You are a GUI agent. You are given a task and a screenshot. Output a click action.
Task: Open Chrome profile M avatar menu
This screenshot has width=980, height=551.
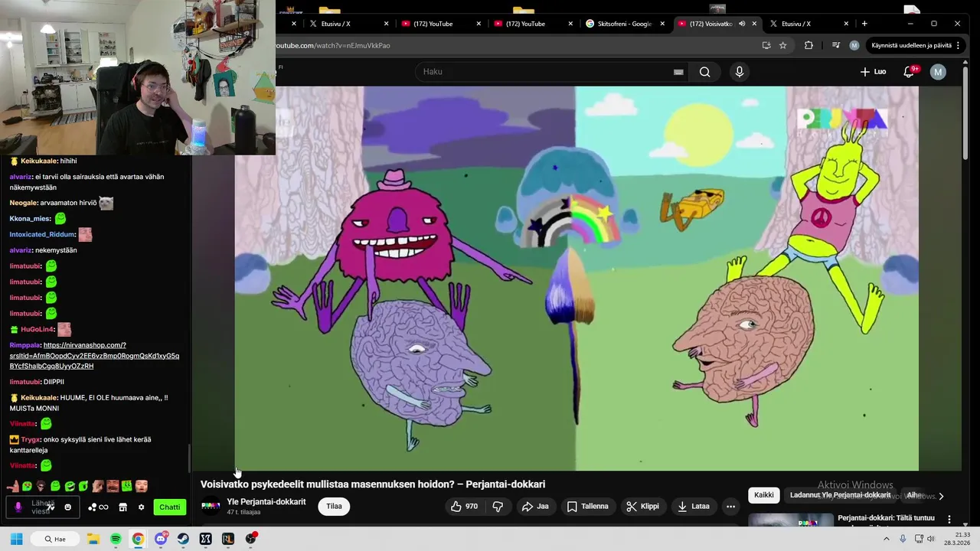coord(854,45)
